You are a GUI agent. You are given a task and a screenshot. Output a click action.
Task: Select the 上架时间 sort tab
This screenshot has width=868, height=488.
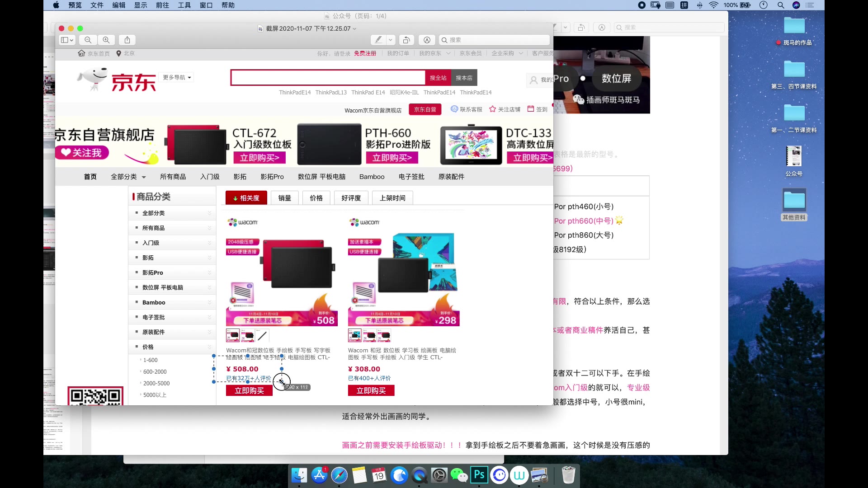(392, 198)
